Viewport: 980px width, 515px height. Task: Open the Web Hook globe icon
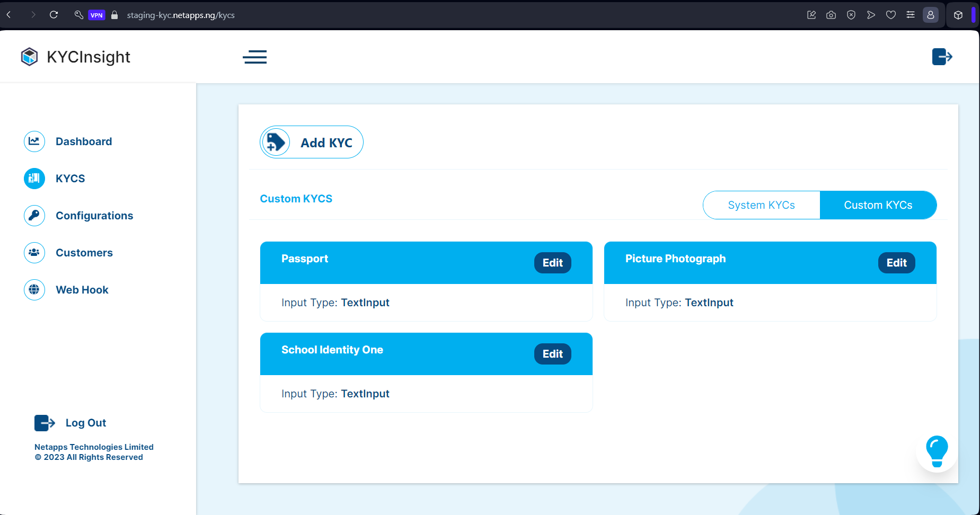(x=34, y=290)
